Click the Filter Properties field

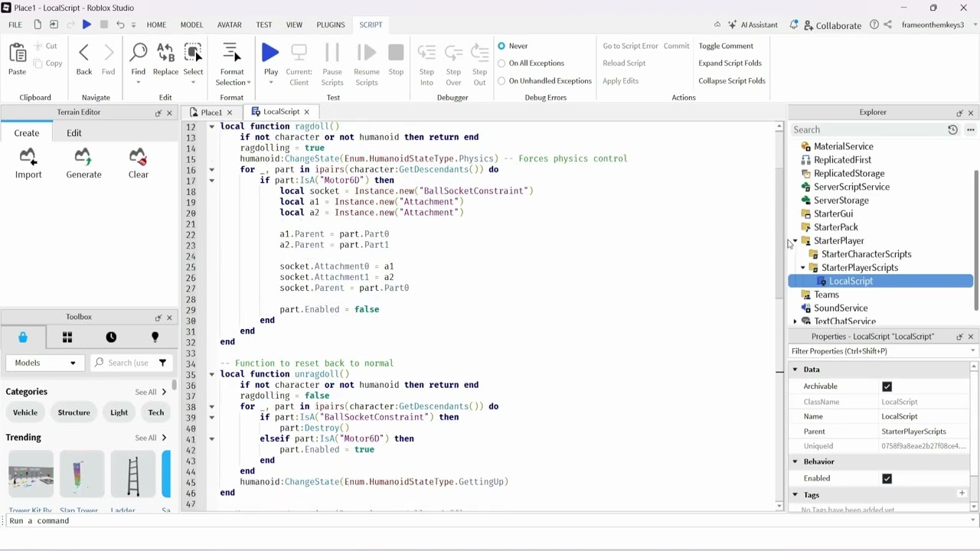click(883, 351)
